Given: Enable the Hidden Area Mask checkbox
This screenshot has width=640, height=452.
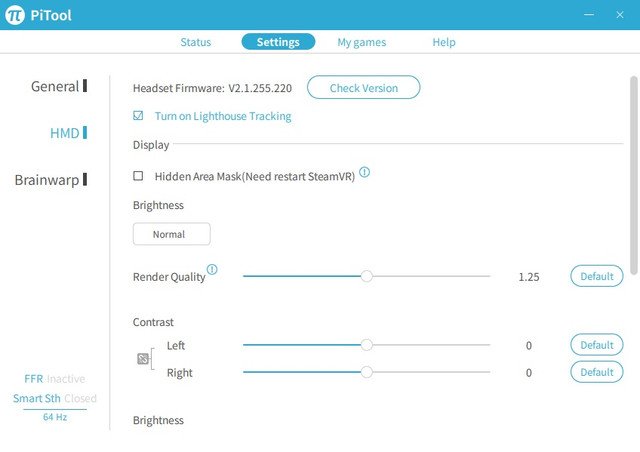Looking at the screenshot, I should pyautogui.click(x=138, y=176).
